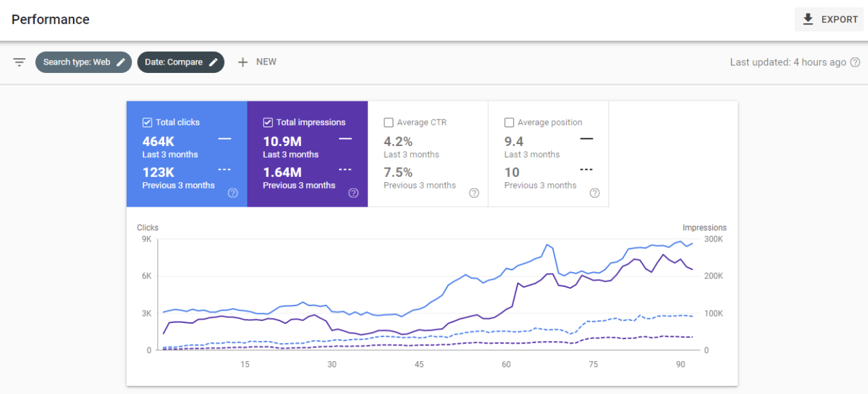Click the 4.2% CTR value
Screen dimensions: 868x394
tap(398, 141)
